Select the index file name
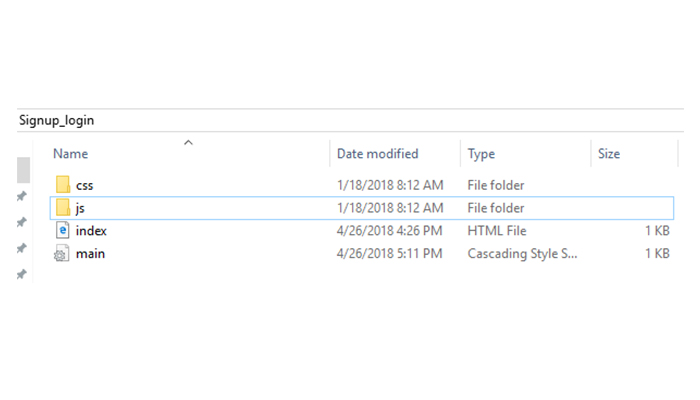700x400 pixels. 91,231
